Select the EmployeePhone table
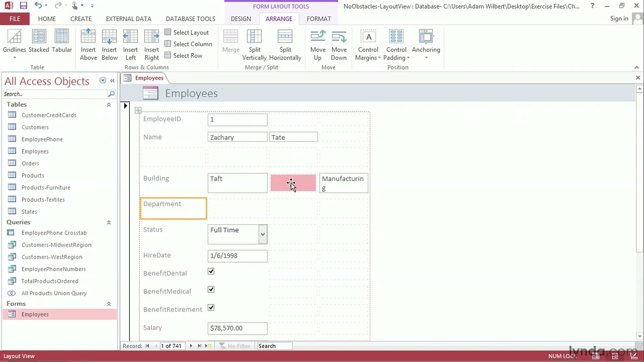The width and height of the screenshot is (644, 362). click(42, 139)
